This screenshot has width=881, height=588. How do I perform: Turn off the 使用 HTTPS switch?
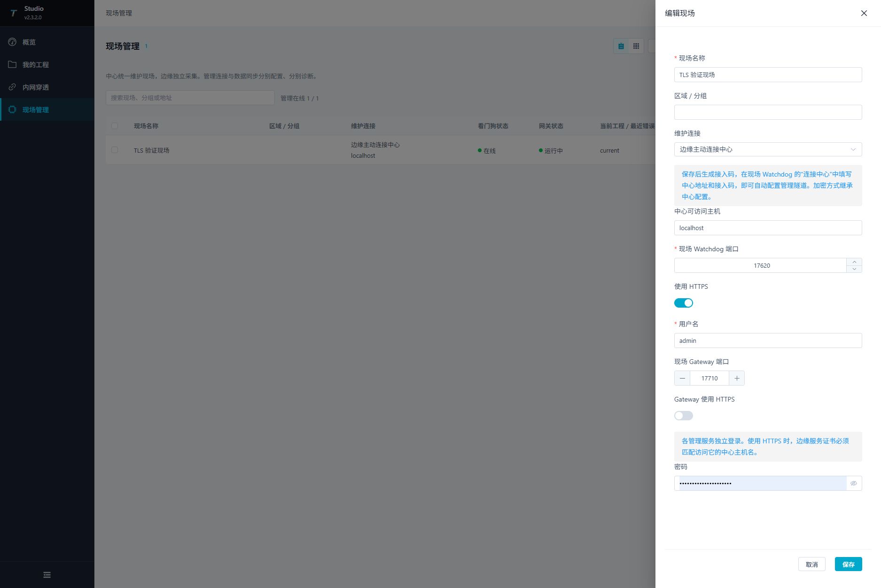pos(684,303)
